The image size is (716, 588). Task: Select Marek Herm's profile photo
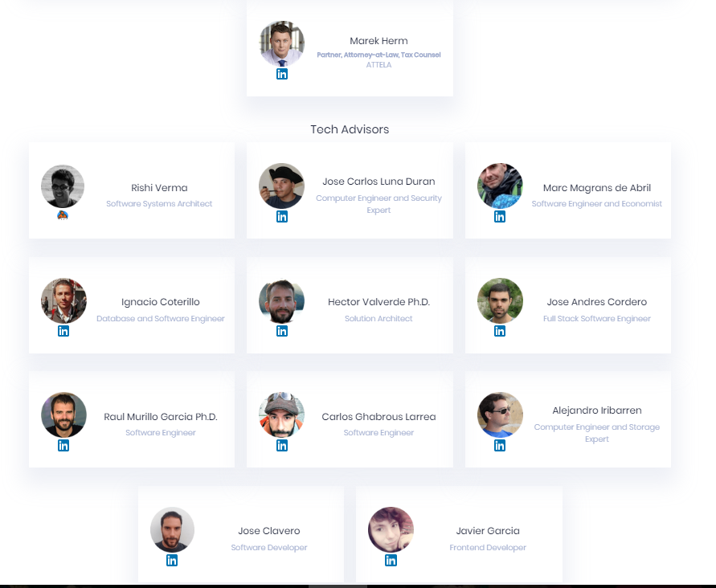coord(282,43)
